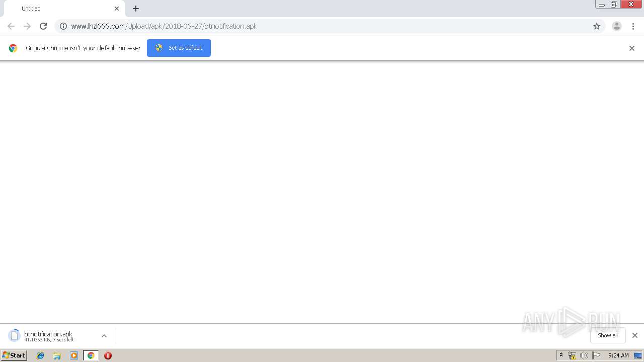Go forward to next page

click(27, 26)
